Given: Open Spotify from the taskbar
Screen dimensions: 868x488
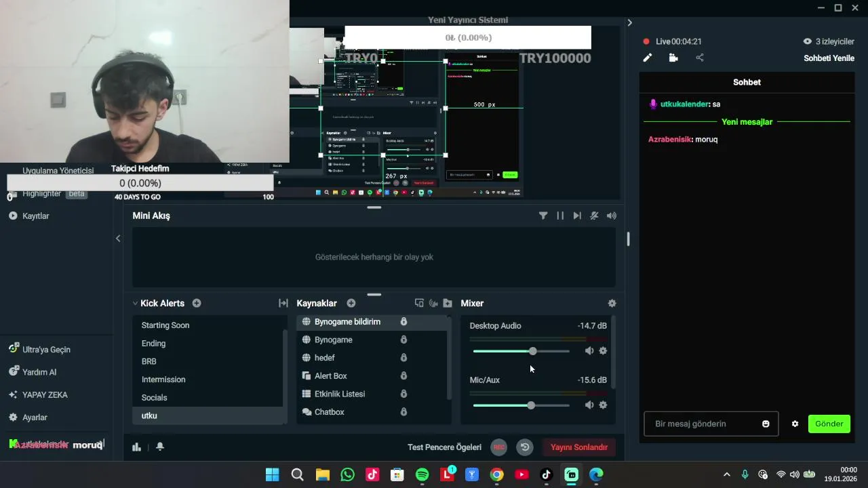Looking at the screenshot, I should click(x=422, y=474).
